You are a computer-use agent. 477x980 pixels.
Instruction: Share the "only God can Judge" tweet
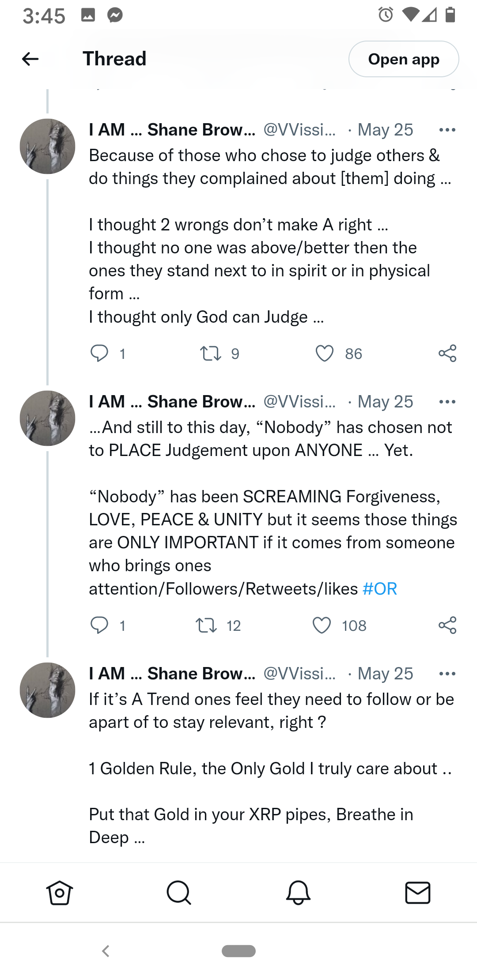(x=447, y=353)
